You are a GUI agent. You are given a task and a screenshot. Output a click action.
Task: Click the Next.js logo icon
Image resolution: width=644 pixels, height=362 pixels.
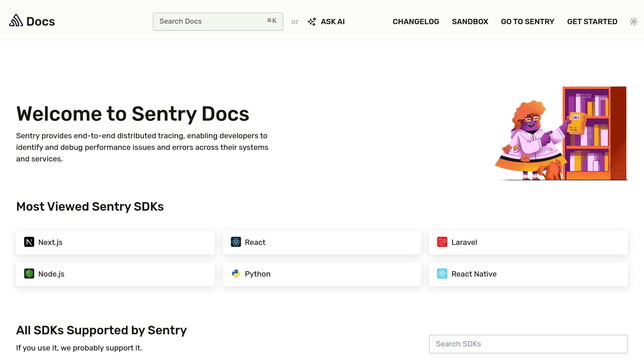29,242
